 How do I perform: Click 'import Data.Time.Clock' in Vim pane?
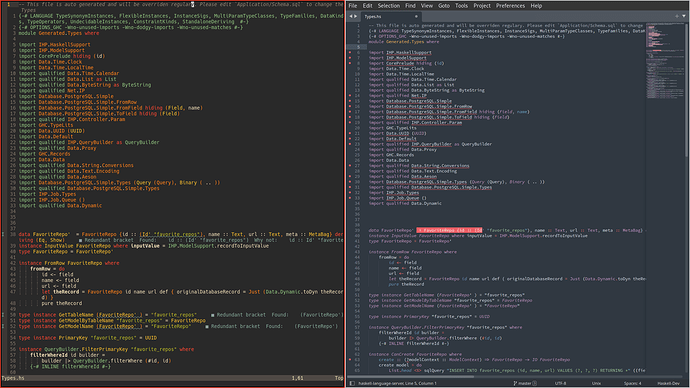(50, 62)
